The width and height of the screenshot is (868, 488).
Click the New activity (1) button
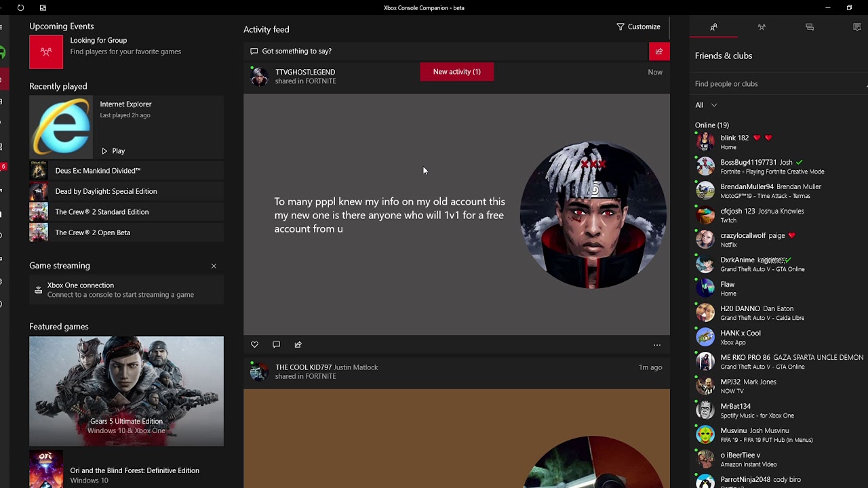[457, 72]
